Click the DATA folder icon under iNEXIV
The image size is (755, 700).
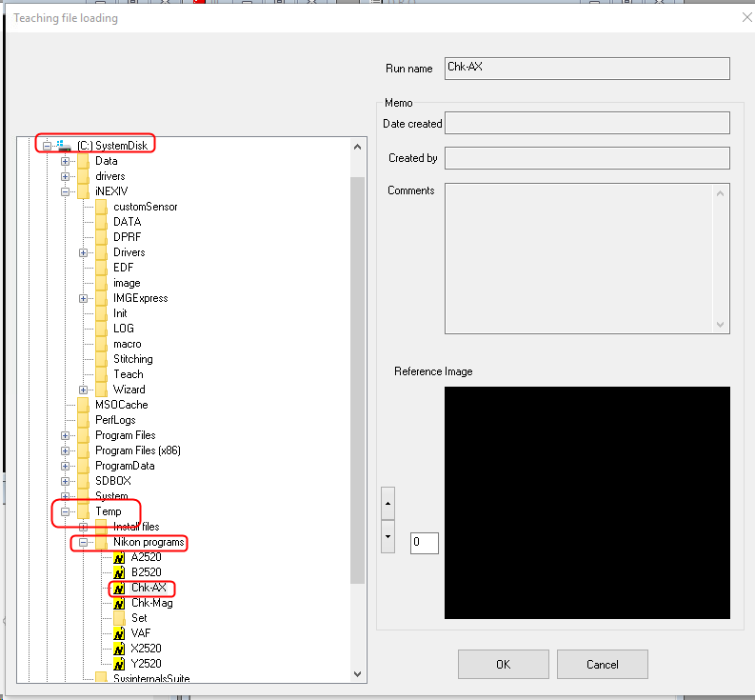(x=102, y=222)
